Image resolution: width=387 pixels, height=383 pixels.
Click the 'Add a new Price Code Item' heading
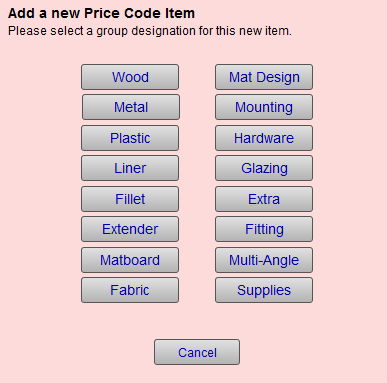[101, 13]
